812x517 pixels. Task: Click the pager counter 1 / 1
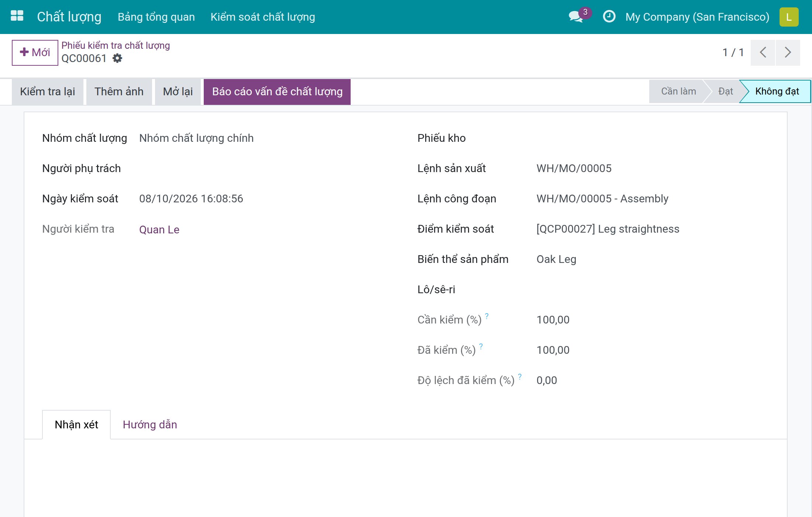coord(733,52)
